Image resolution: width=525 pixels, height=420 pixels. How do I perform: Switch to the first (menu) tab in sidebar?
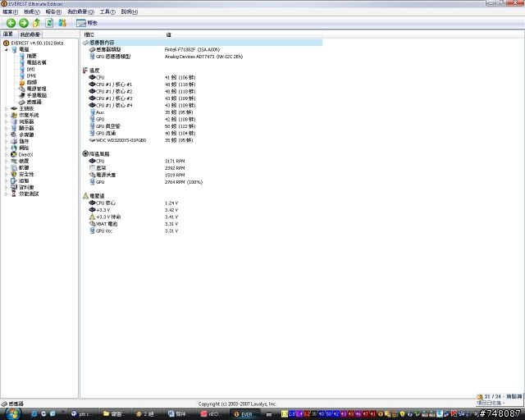pyautogui.click(x=8, y=34)
